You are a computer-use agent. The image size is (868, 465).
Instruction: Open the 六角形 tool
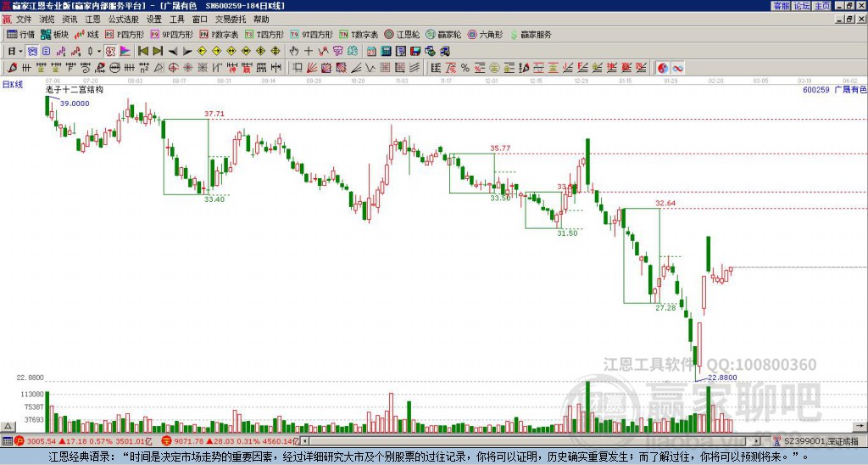pyautogui.click(x=486, y=34)
